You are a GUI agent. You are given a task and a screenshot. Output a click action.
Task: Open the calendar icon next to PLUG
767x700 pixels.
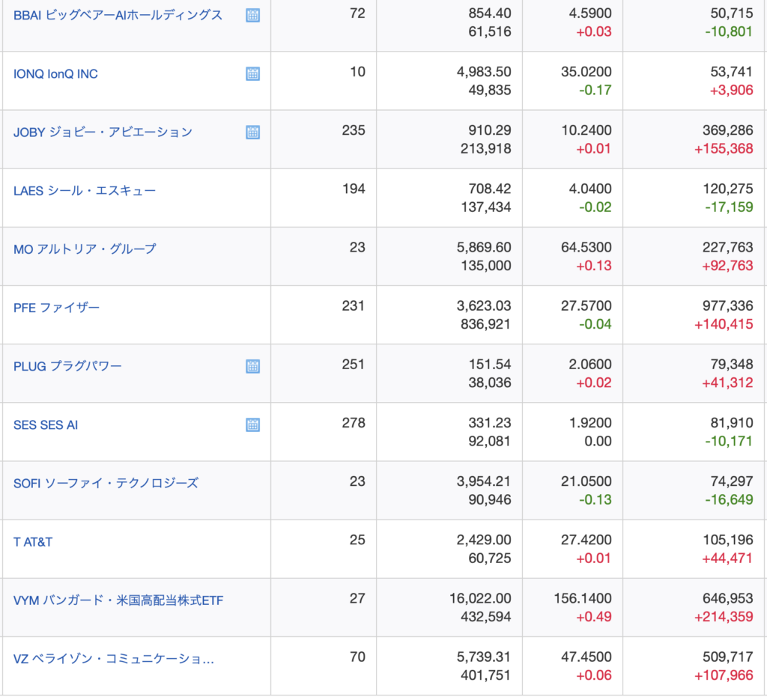pyautogui.click(x=253, y=366)
